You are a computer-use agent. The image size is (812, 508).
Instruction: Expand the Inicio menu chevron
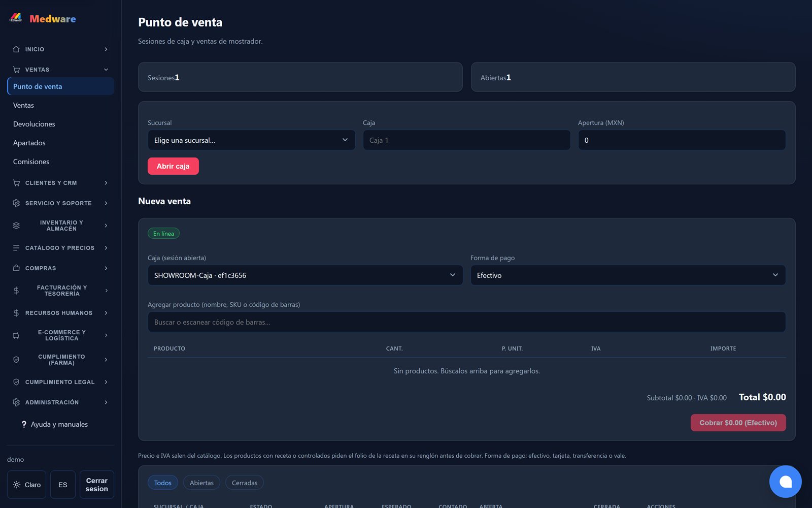click(106, 49)
